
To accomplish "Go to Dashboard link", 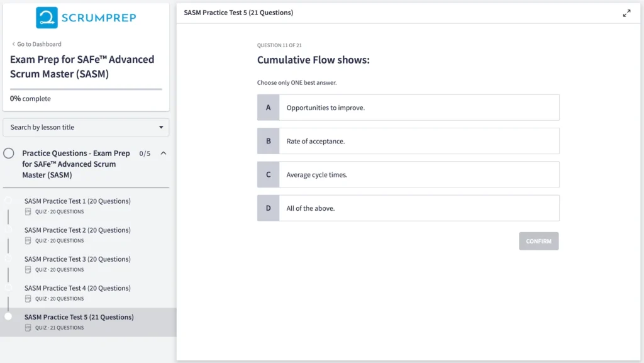I will tap(39, 44).
